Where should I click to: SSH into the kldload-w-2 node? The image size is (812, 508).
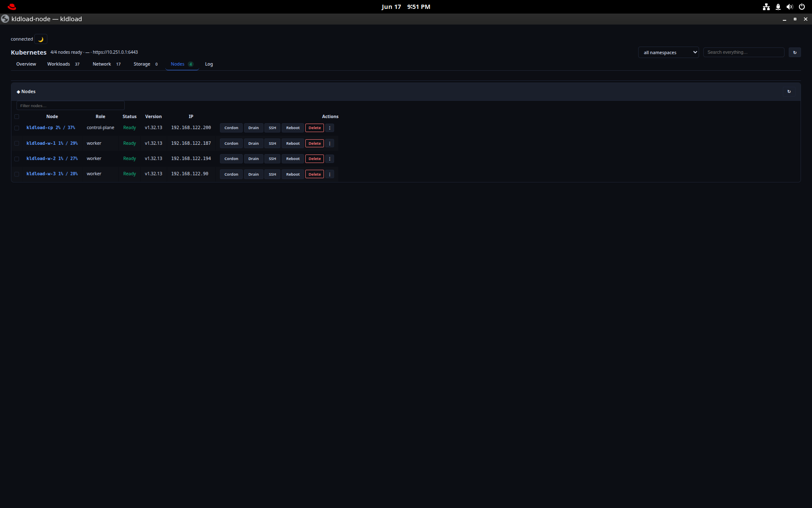(x=272, y=159)
